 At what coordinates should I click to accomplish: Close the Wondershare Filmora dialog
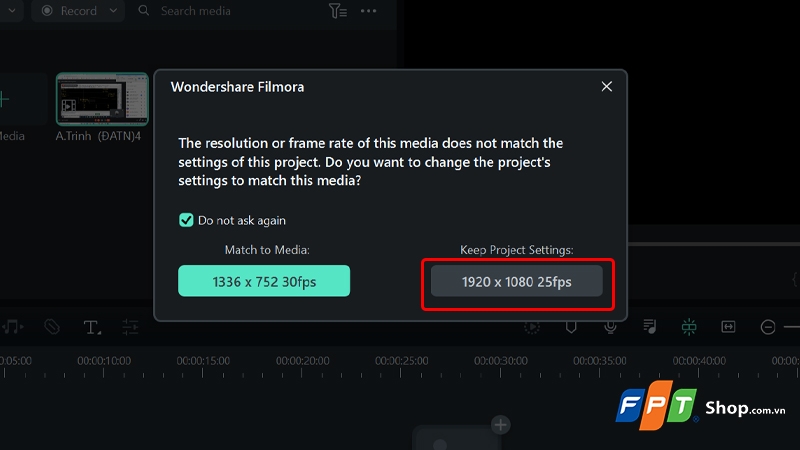(606, 86)
